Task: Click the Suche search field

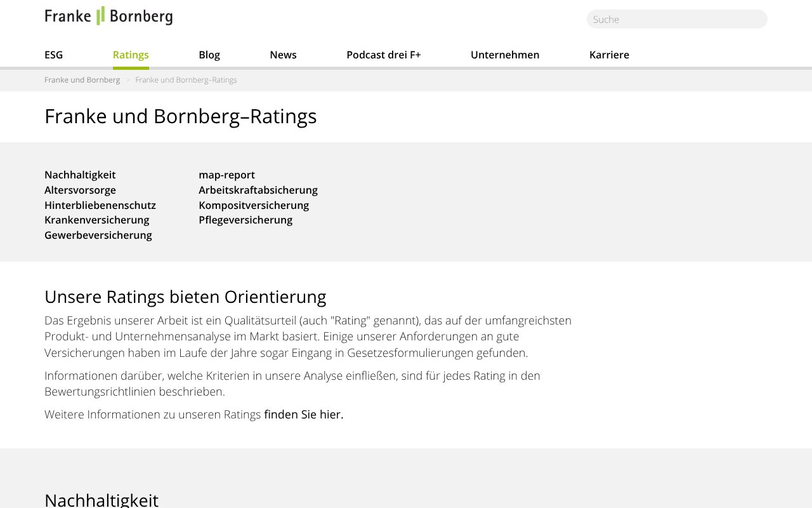Action: pos(676,19)
